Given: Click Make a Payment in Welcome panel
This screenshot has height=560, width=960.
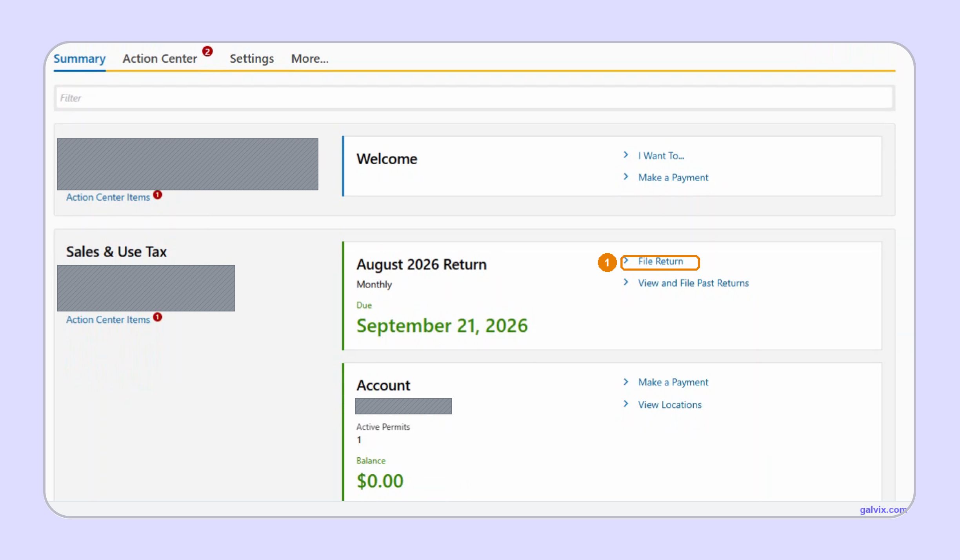Looking at the screenshot, I should pos(673,178).
